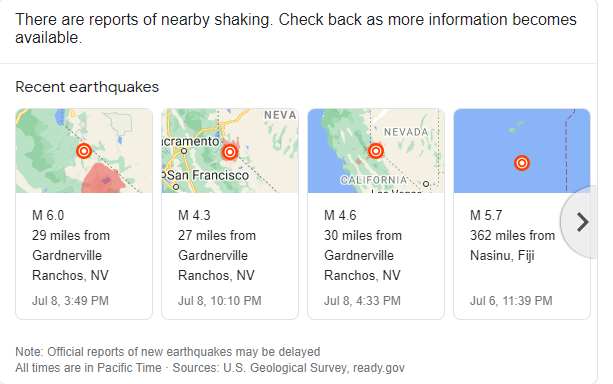Click the San Francisco label on map
This screenshot has height=384, width=613.
coord(208,175)
